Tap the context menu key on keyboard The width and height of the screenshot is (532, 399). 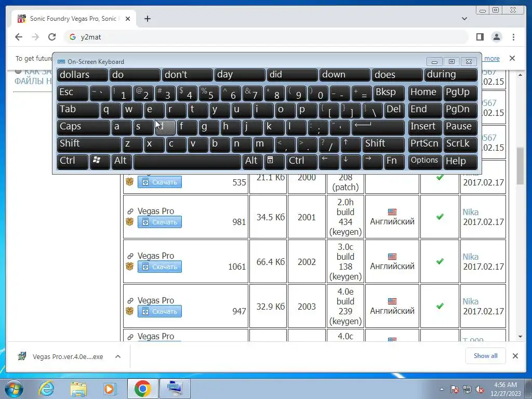click(x=274, y=162)
